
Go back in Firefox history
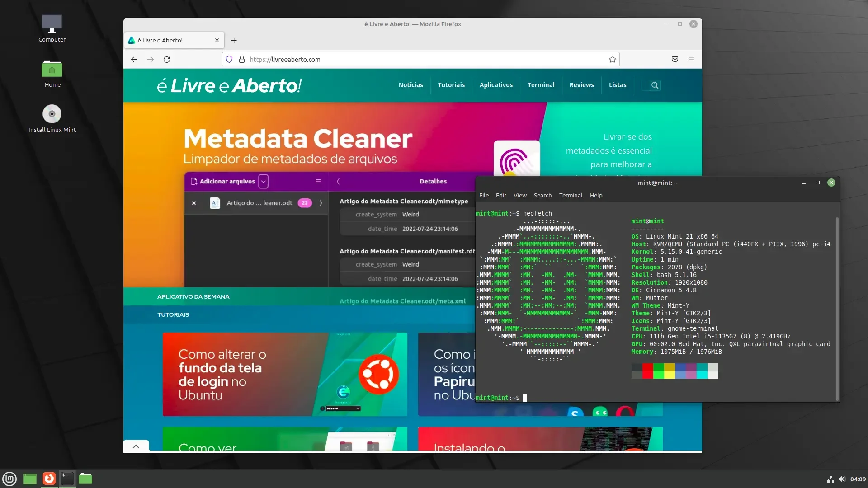point(134,59)
